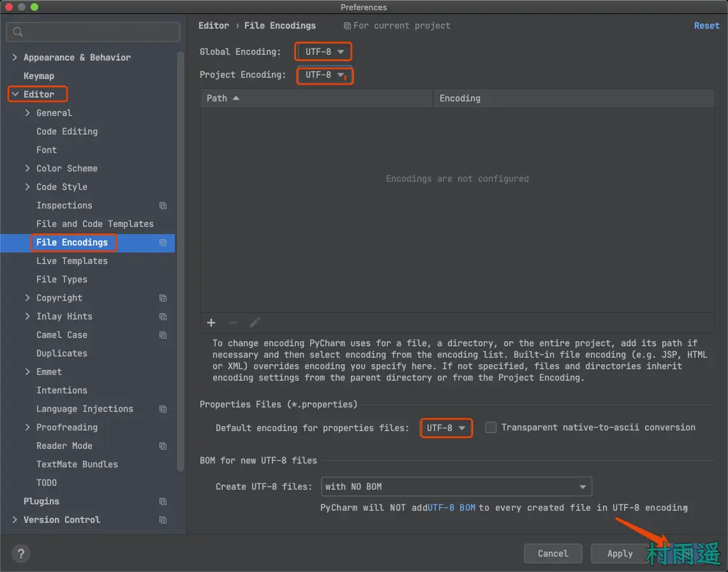Select File Types settings page
728x572 pixels.
pyautogui.click(x=62, y=279)
